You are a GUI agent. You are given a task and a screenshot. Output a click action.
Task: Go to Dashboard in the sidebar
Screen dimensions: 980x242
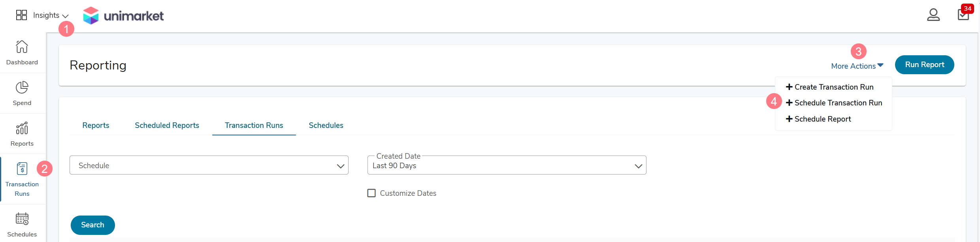coord(22,53)
